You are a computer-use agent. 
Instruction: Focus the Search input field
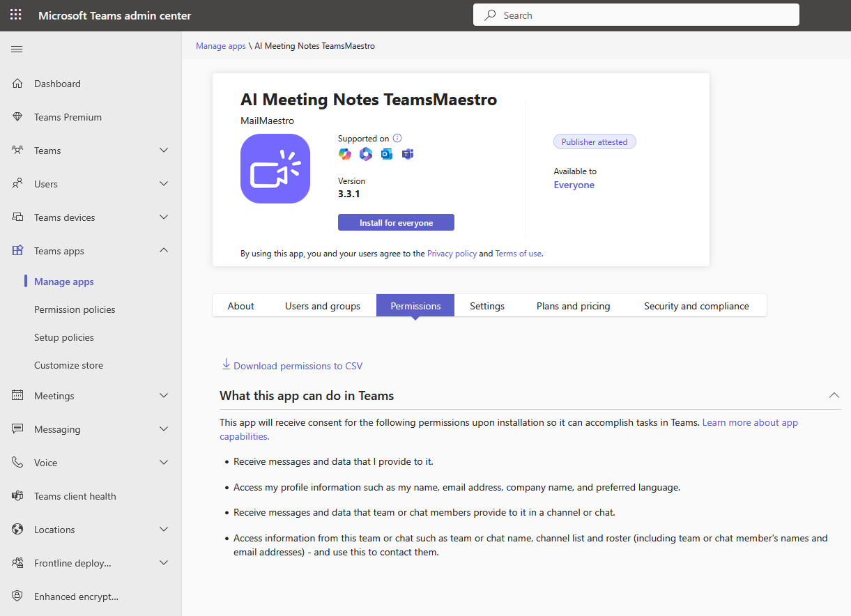[636, 15]
